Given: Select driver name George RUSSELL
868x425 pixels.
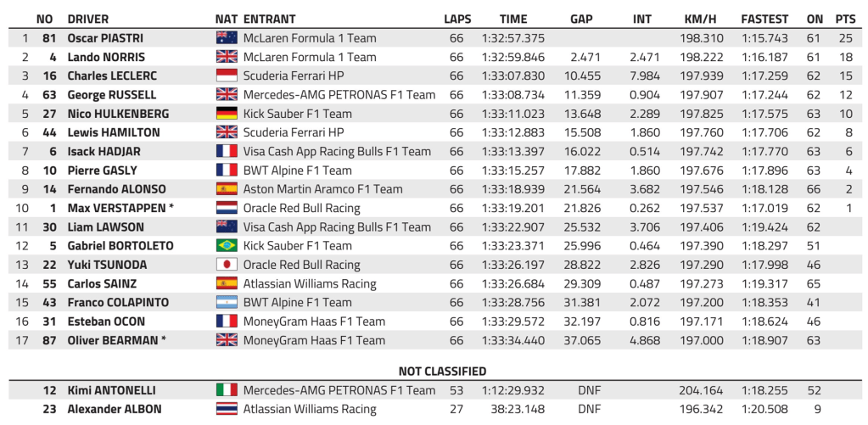Looking at the screenshot, I should [x=112, y=95].
